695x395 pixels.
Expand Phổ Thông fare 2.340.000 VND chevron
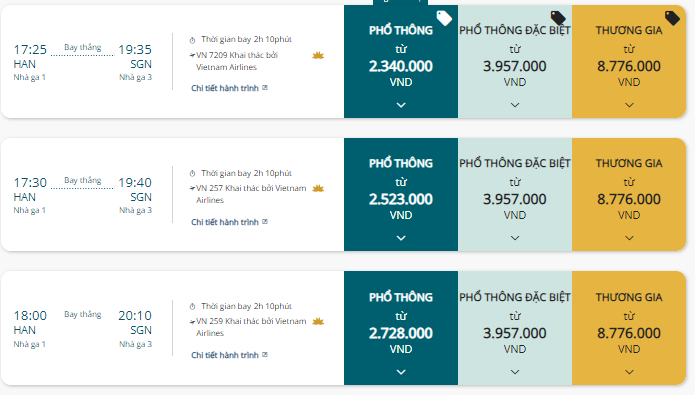(401, 105)
